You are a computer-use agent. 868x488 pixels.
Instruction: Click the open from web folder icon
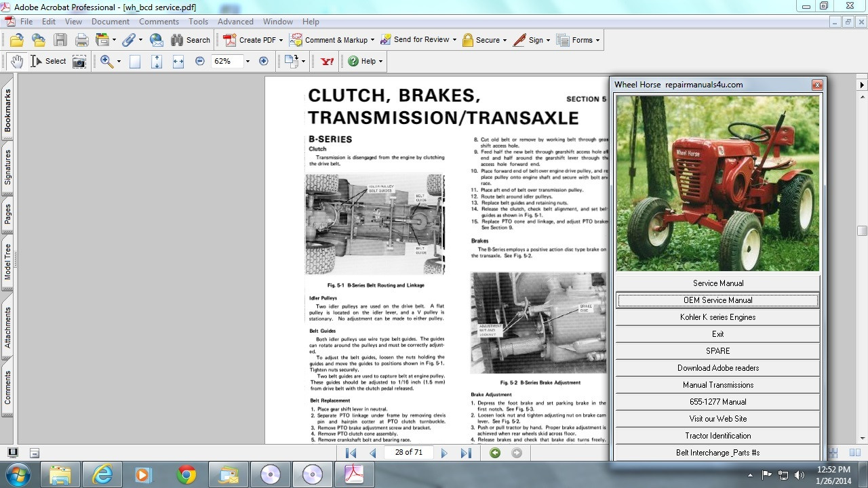[38, 40]
